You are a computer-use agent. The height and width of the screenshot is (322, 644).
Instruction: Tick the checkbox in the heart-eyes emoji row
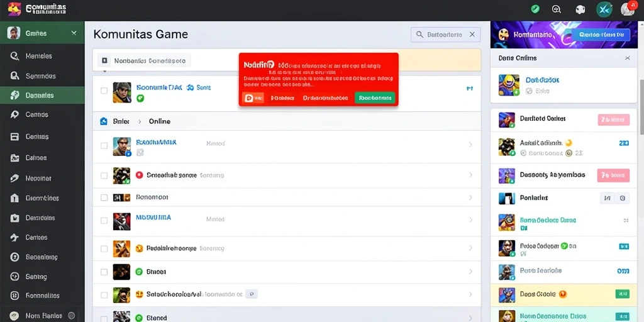[x=104, y=295]
